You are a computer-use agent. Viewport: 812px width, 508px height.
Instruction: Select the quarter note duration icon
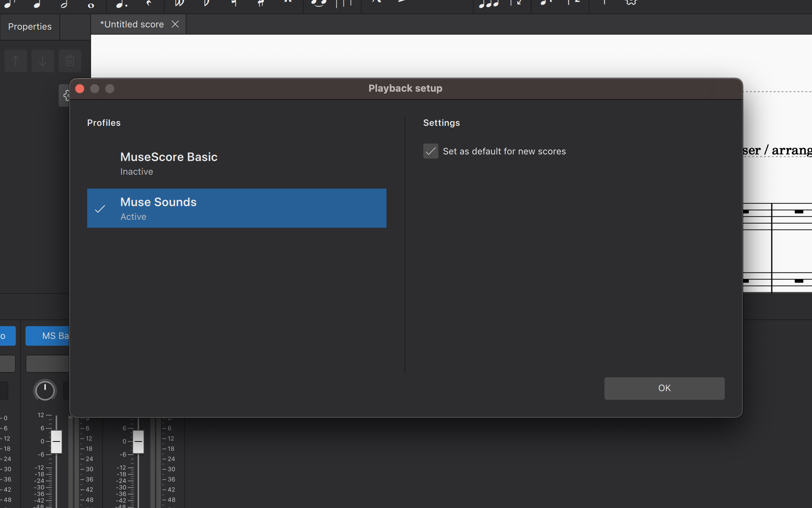pos(37,4)
